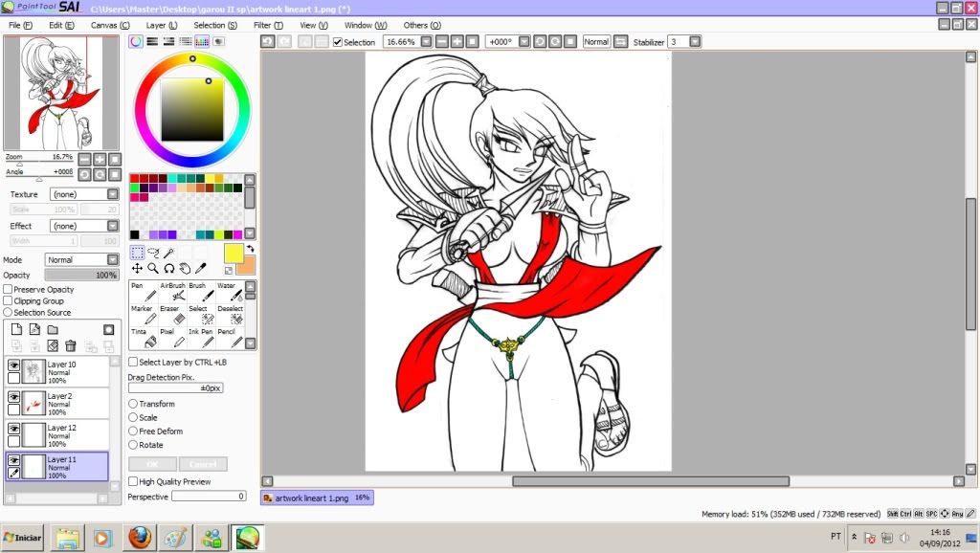Uncheck the Selection checkbox in toolbar
This screenshot has height=553, width=980.
pos(338,42)
